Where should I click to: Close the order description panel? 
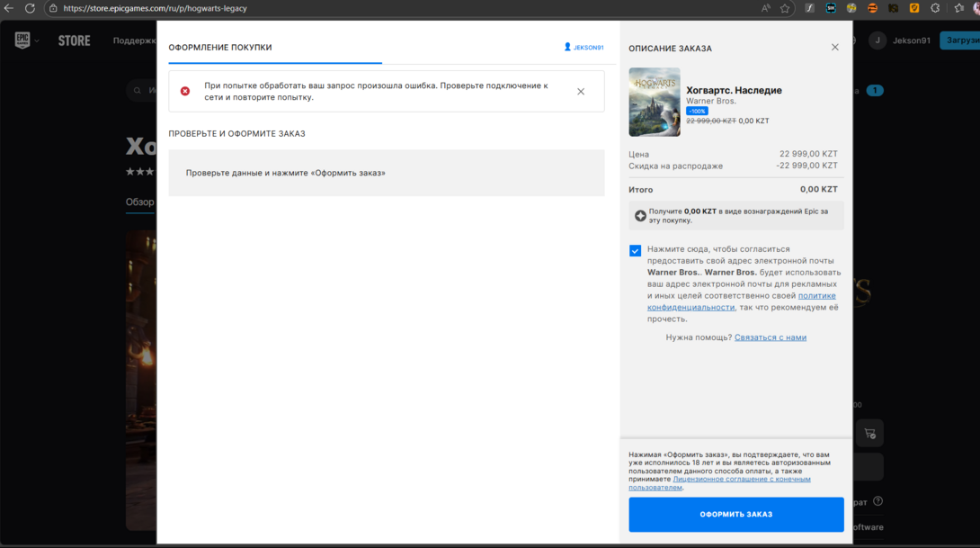click(834, 48)
